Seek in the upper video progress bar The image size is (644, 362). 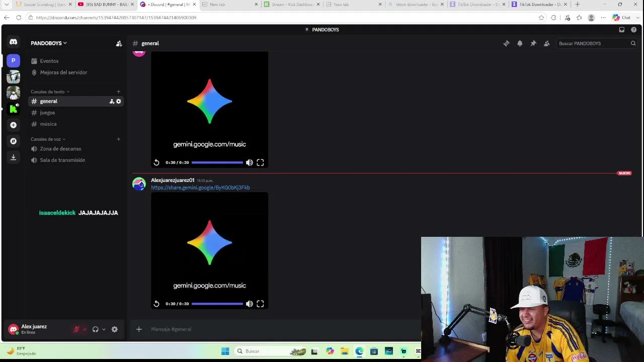tap(217, 162)
